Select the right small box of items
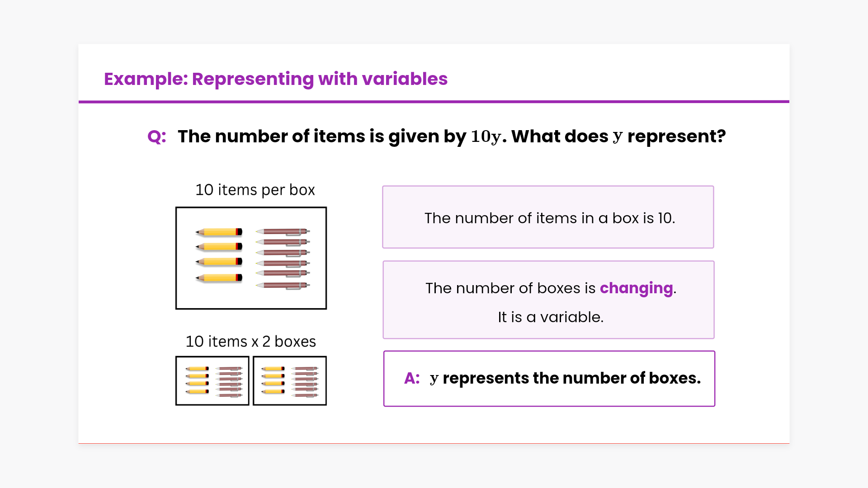 (x=290, y=380)
